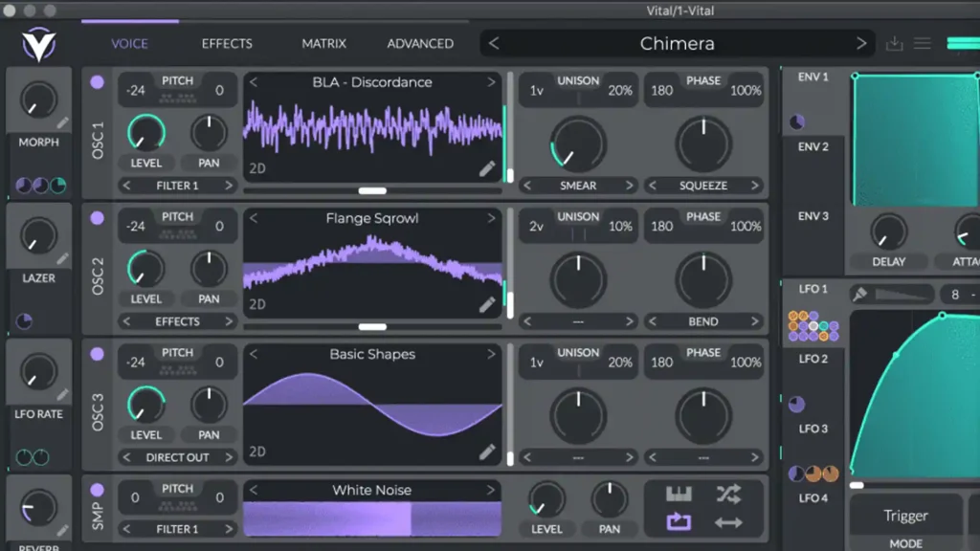Viewport: 980px width, 551px height.
Task: Toggle OSC 2 on/off
Action: pyautogui.click(x=97, y=218)
